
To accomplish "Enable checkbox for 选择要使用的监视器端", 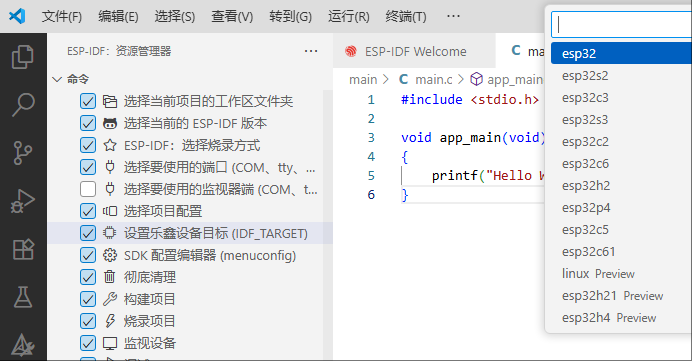I will click(88, 189).
